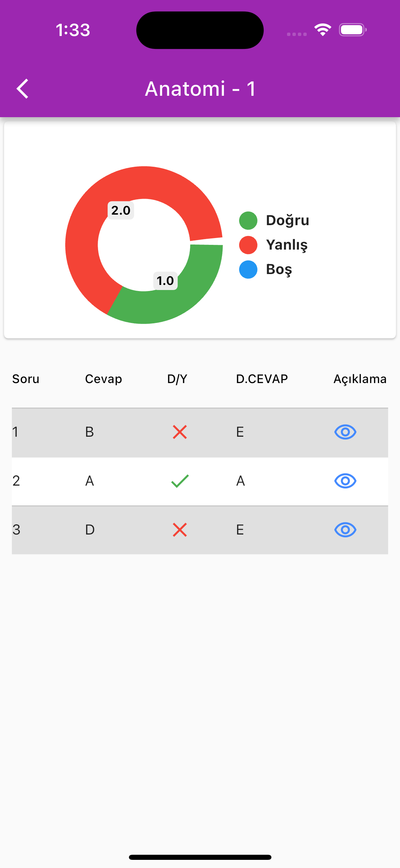Click the Cevap column header
The width and height of the screenshot is (400, 868).
(103, 379)
